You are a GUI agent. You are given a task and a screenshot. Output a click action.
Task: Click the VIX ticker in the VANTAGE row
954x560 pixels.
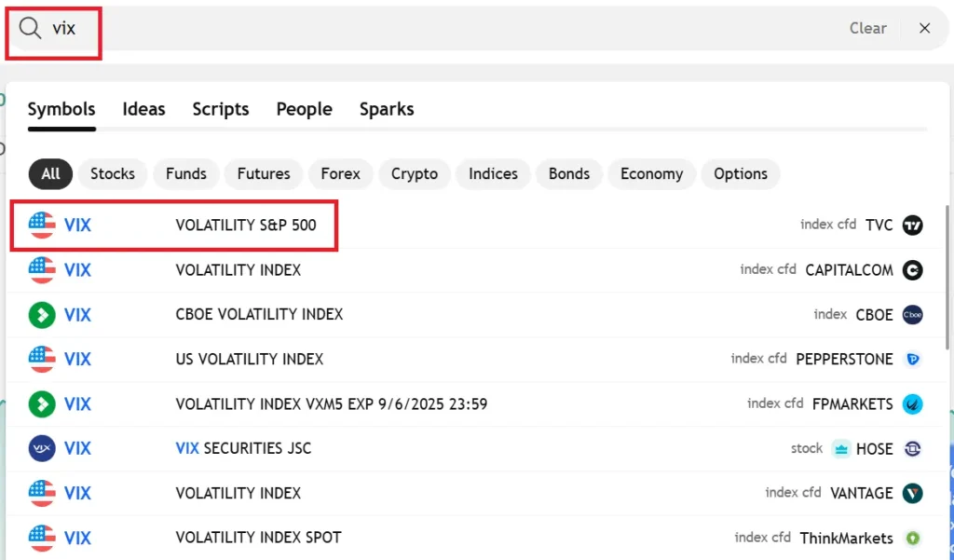[x=77, y=493]
